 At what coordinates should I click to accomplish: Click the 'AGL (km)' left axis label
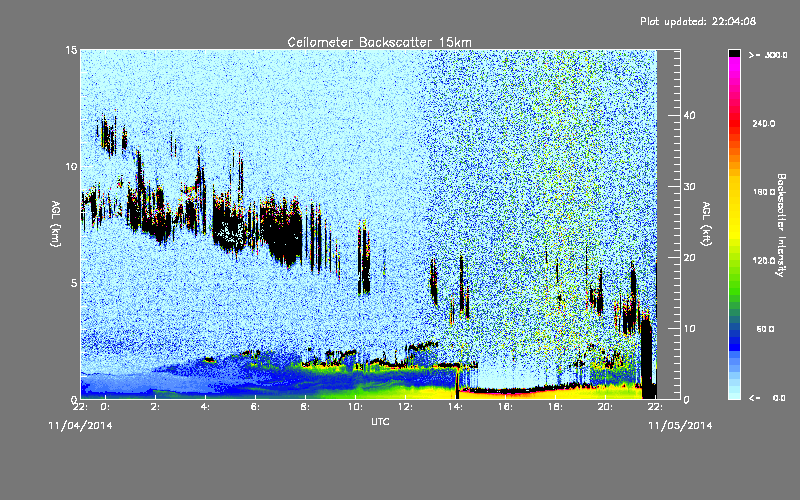[x=56, y=224]
